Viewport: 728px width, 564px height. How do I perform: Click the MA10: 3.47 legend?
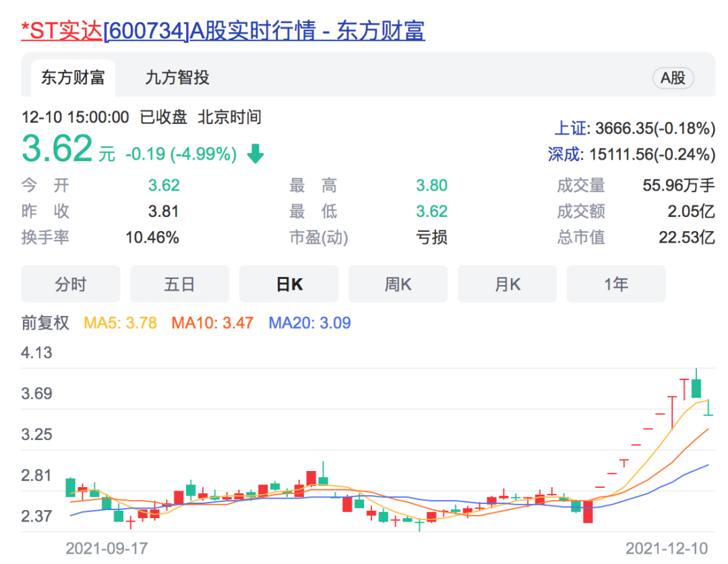coord(212,323)
